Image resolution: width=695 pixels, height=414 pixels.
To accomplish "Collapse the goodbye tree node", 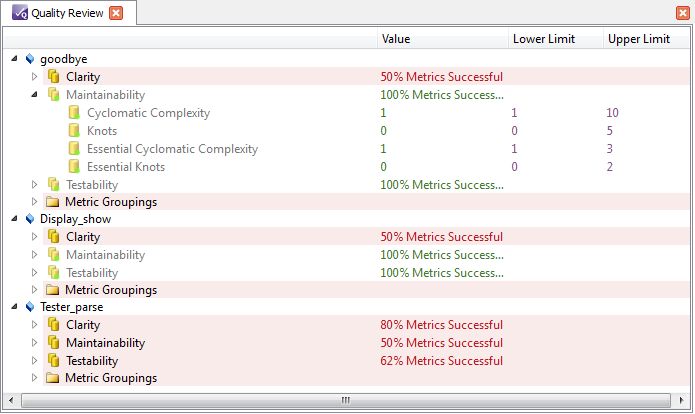I will [x=14, y=59].
